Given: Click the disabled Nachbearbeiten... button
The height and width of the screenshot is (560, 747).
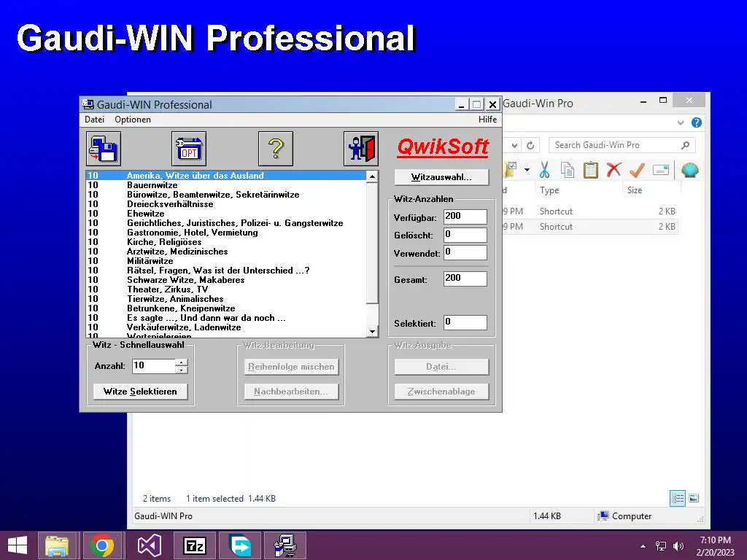Looking at the screenshot, I should coord(291,392).
